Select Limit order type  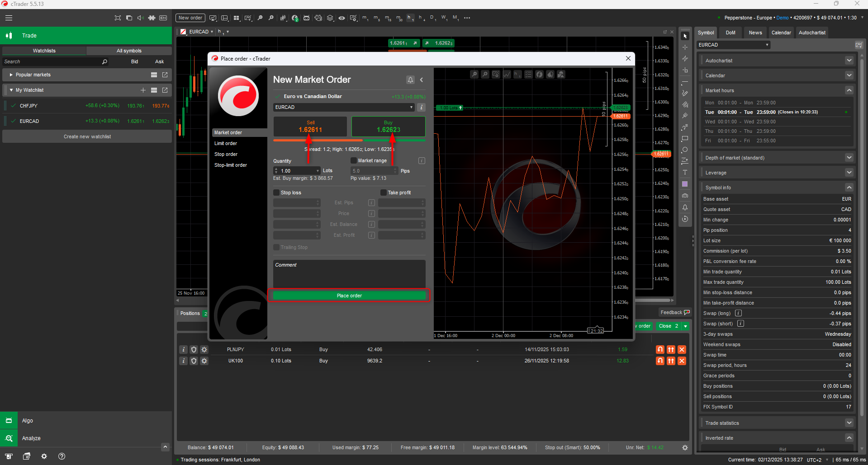point(226,144)
